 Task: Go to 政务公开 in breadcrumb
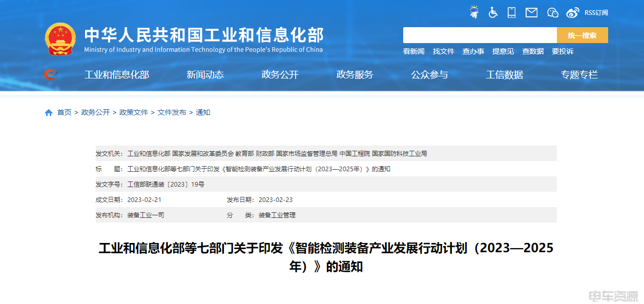[x=95, y=112]
